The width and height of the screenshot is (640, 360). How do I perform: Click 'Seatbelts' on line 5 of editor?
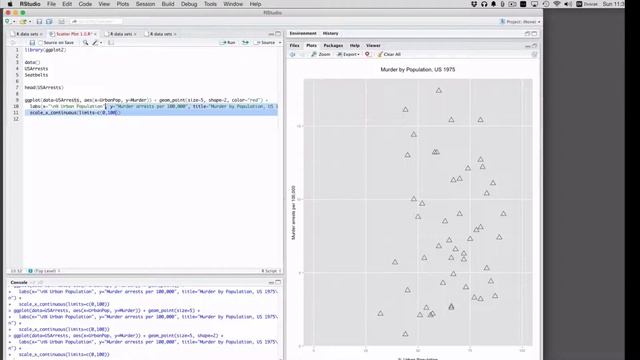point(36,75)
